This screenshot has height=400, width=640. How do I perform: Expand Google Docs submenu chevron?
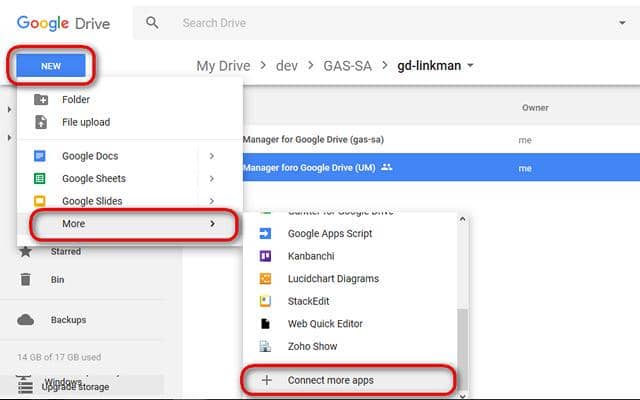click(212, 156)
